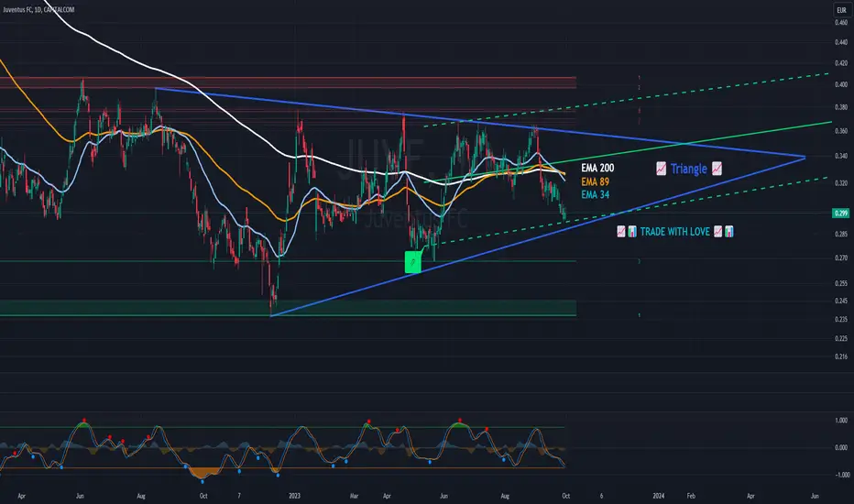Click the oscillator scale value 0.000
The height and width of the screenshot is (504, 854).
point(841,447)
